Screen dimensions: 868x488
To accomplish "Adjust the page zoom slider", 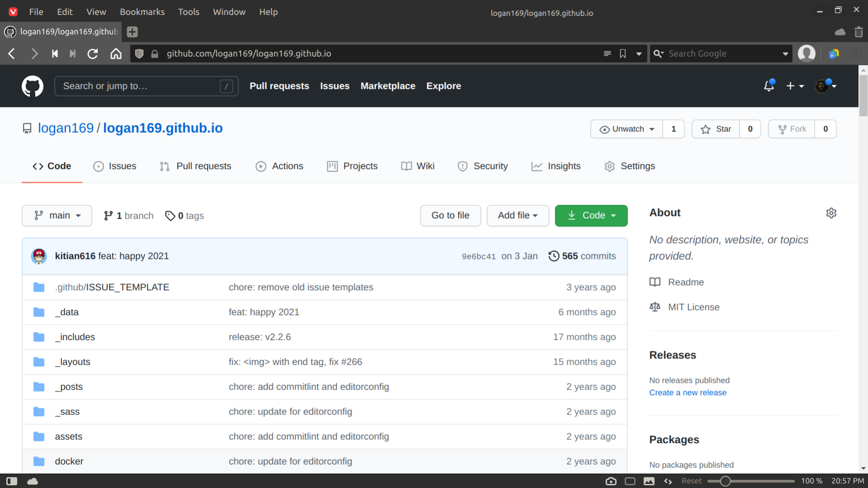I will (x=751, y=481).
